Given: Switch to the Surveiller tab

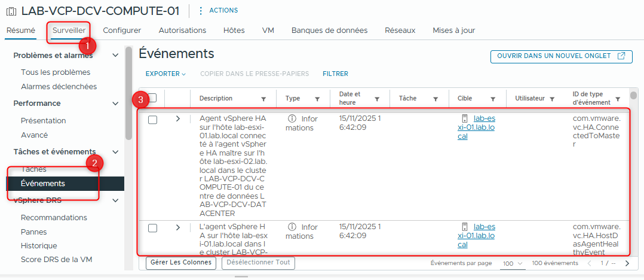Looking at the screenshot, I should (69, 31).
